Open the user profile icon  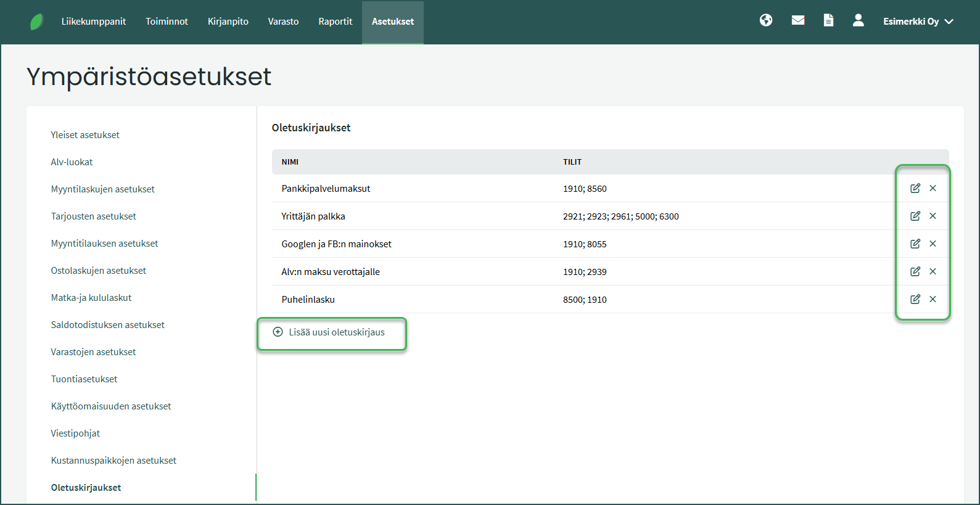pyautogui.click(x=858, y=20)
